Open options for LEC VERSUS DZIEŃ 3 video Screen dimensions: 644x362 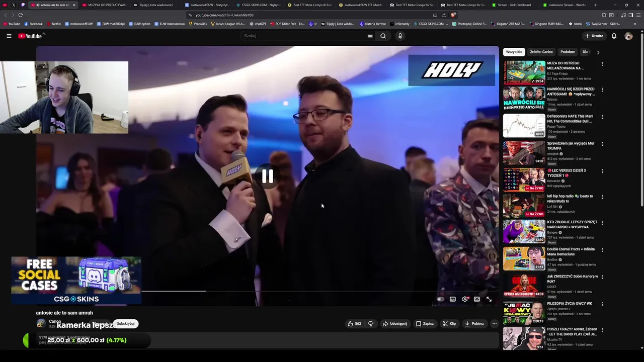tap(602, 171)
